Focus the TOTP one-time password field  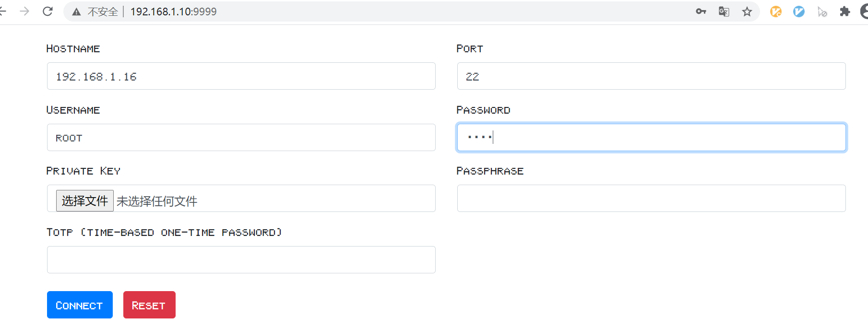pos(241,260)
